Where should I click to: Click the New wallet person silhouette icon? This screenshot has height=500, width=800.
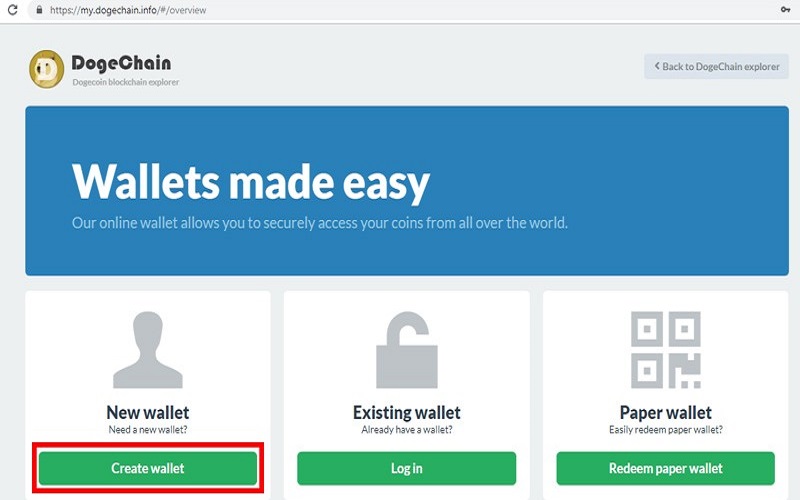pos(148,349)
